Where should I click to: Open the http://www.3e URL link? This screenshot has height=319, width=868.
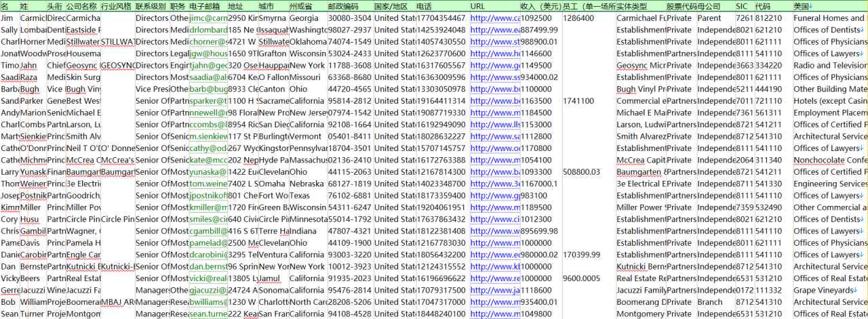pos(495,184)
